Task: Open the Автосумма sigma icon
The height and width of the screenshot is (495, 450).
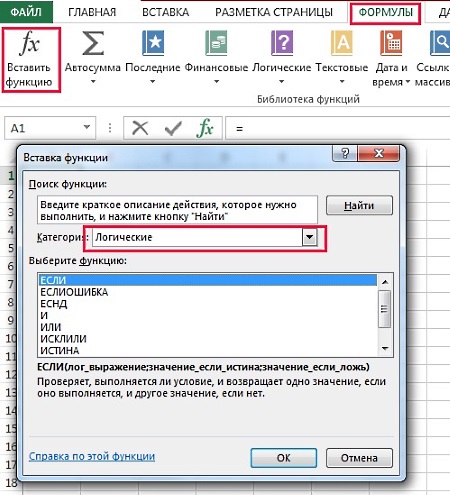Action: coord(93,43)
